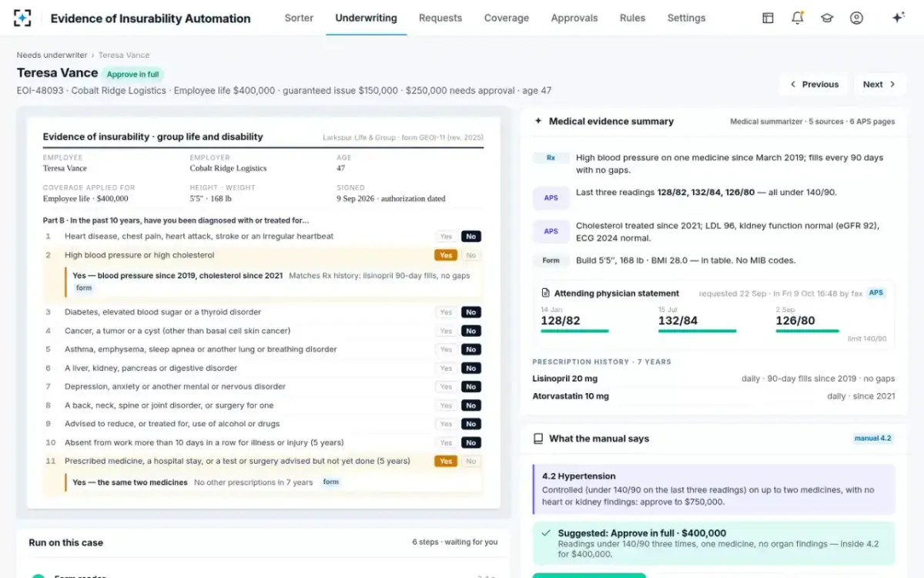Screen dimensions: 924x578
Task: Open the training graduation cap icon
Action: [x=827, y=18]
